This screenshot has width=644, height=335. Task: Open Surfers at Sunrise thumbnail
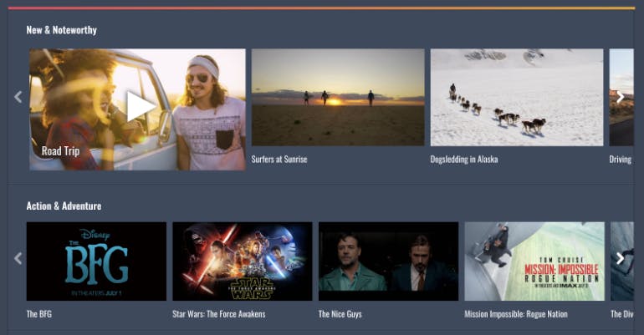click(338, 97)
